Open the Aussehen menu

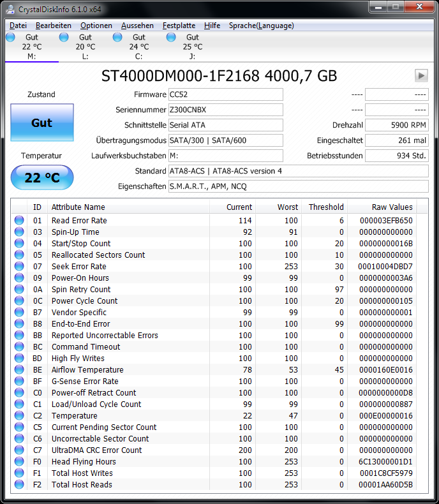click(137, 26)
